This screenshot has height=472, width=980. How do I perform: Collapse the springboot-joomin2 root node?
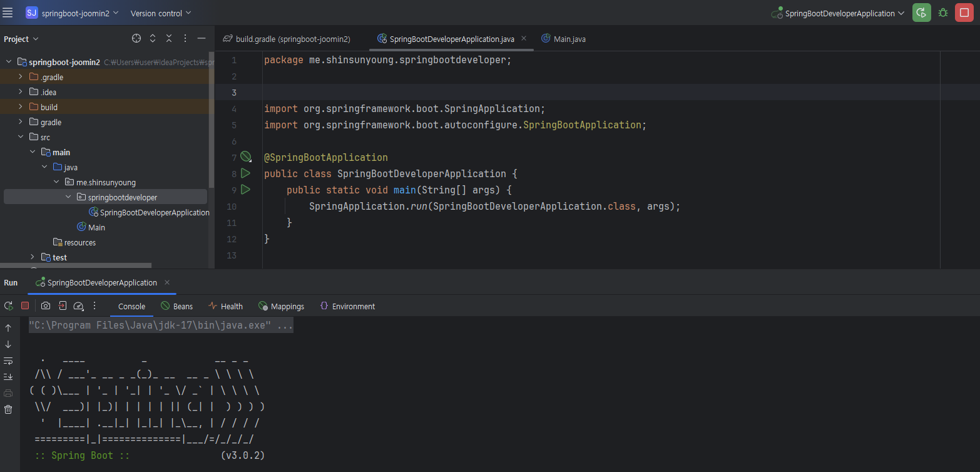pyautogui.click(x=9, y=62)
